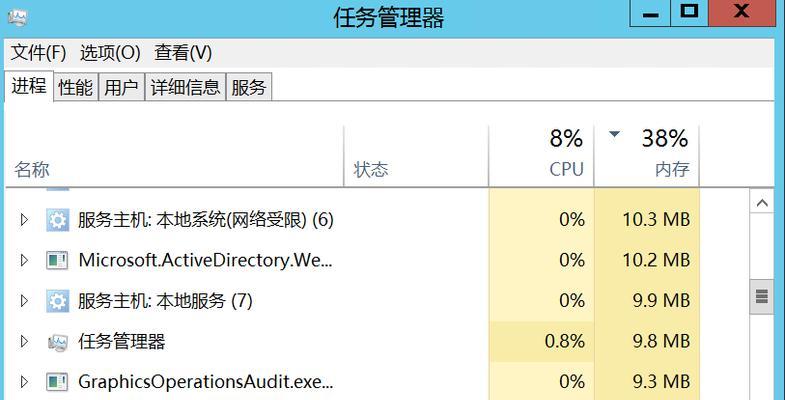The width and height of the screenshot is (785, 400).
Task: Open the 查看(V) menu
Action: [x=183, y=53]
